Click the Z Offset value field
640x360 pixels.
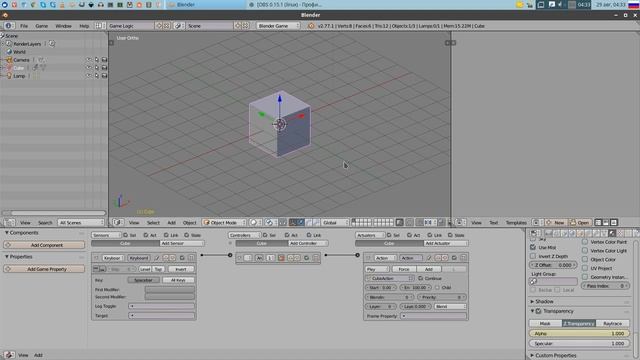(x=553, y=265)
